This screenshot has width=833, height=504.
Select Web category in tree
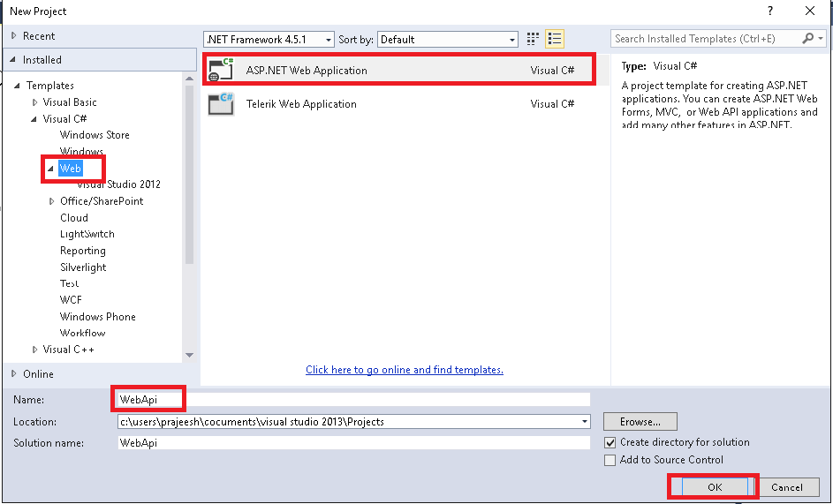70,169
